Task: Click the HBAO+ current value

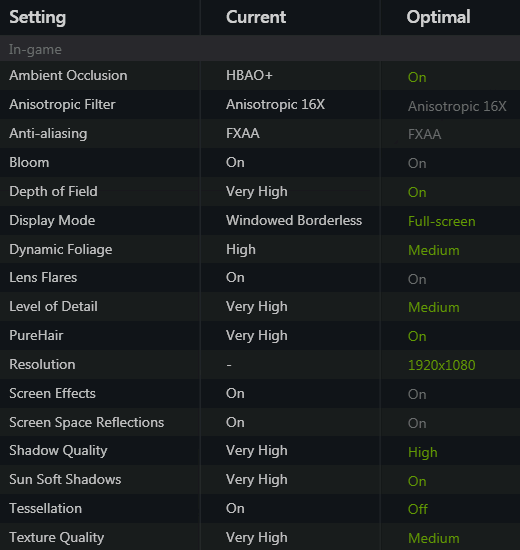Action: (249, 75)
